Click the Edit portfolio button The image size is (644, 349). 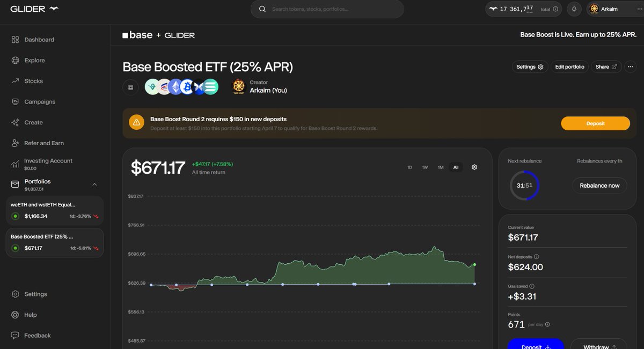pyautogui.click(x=569, y=67)
